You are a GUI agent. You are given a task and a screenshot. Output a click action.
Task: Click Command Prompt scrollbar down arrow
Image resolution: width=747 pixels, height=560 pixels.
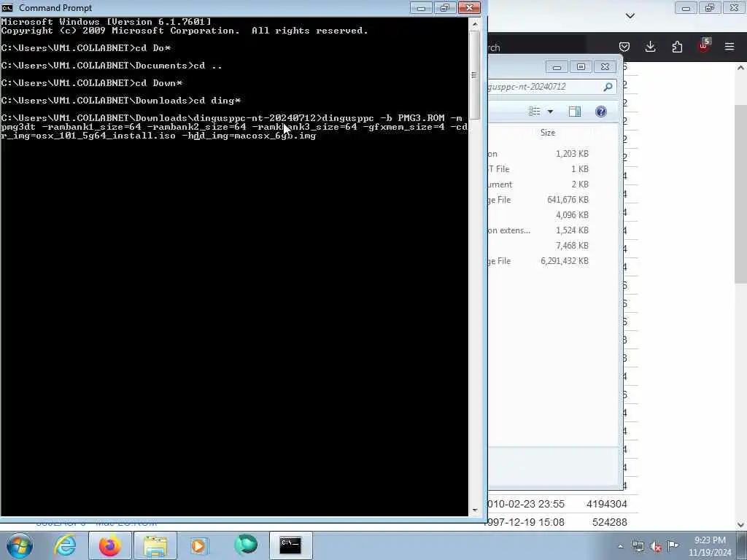[474, 510]
